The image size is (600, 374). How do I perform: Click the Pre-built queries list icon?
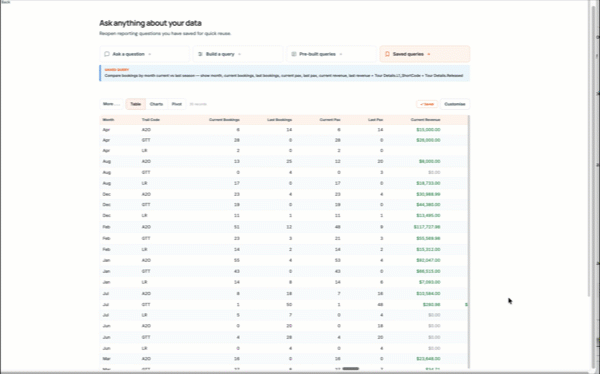point(293,54)
